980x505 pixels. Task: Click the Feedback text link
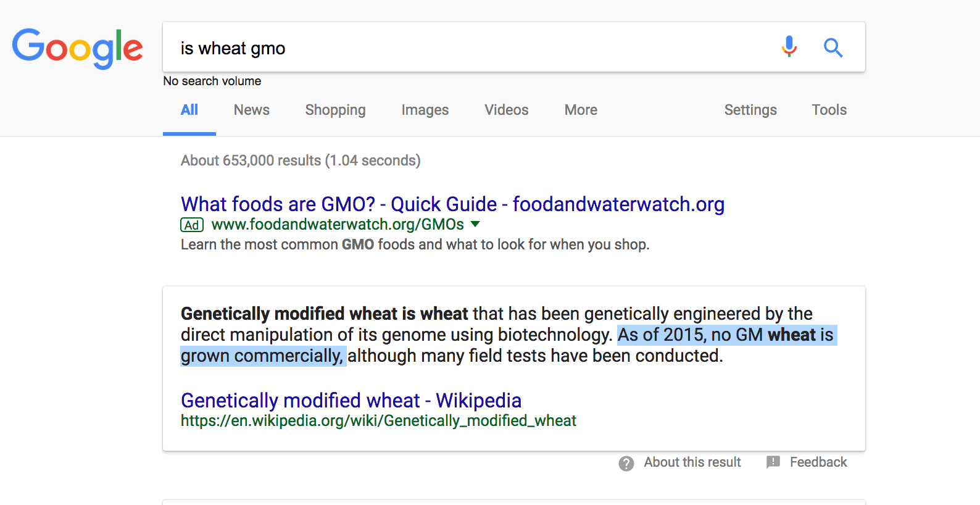(818, 462)
